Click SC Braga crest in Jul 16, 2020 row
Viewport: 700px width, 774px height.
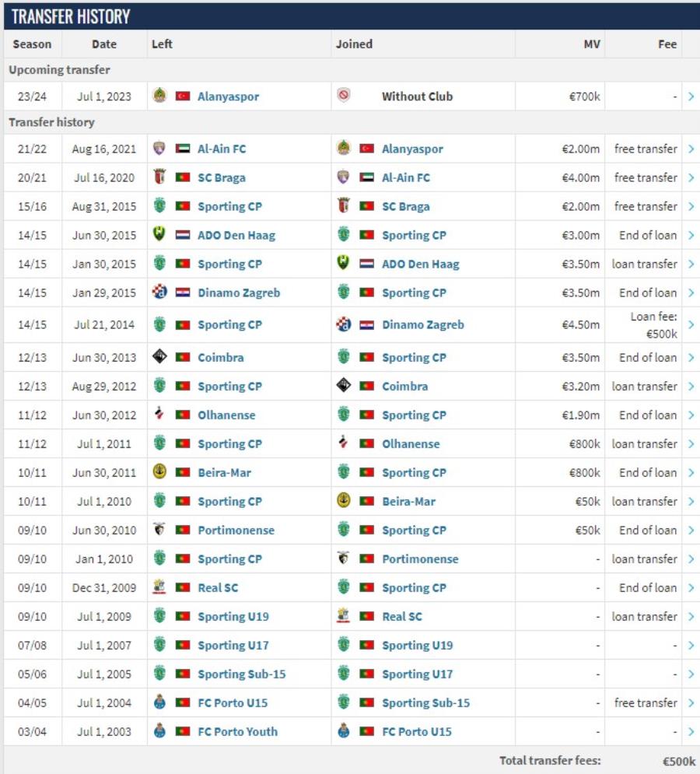coord(159,177)
